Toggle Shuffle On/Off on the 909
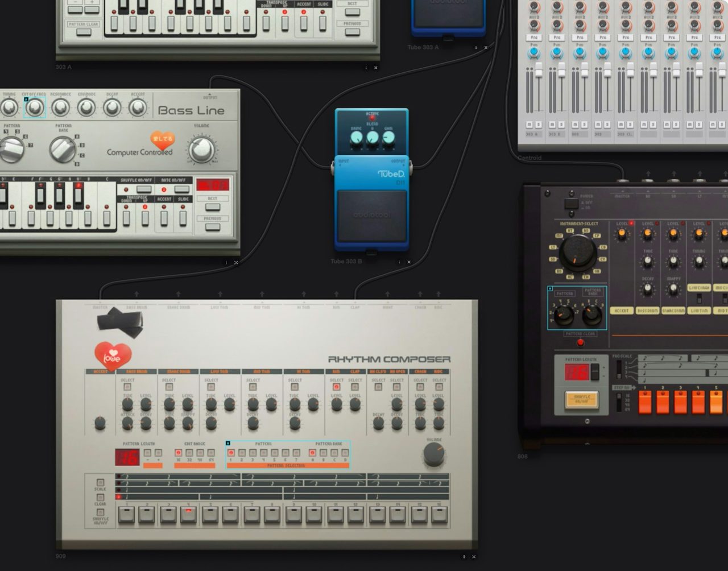Screen dimensions: 728x571 point(101,512)
